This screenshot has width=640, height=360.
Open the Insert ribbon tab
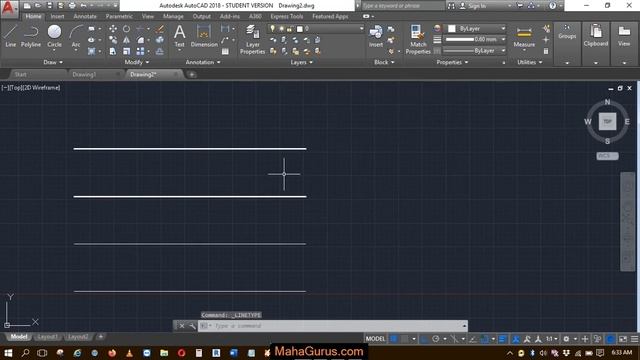click(x=57, y=16)
